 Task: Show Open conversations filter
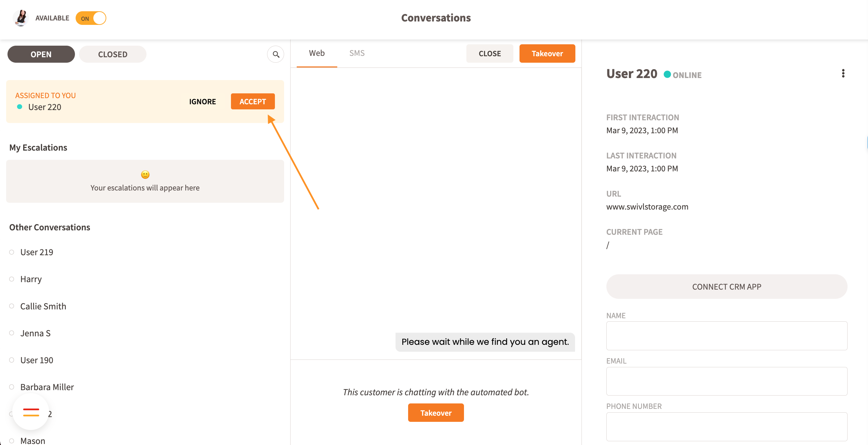pyautogui.click(x=41, y=55)
